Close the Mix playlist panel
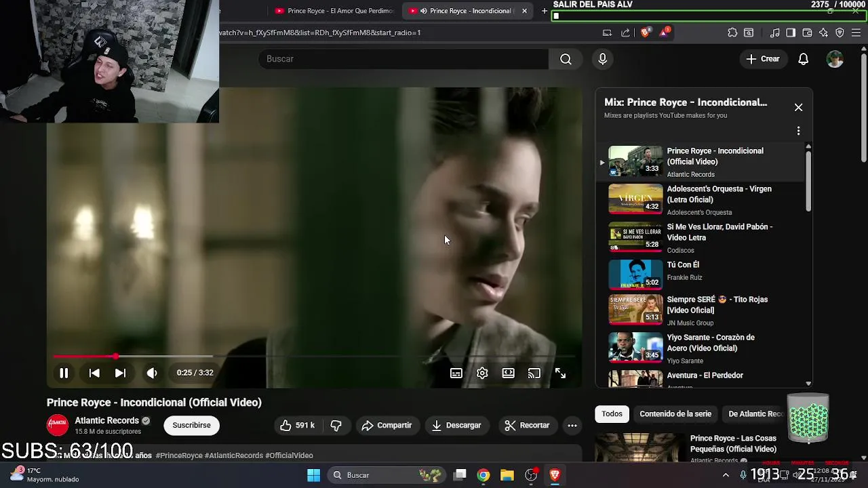The height and width of the screenshot is (488, 868). tap(798, 107)
